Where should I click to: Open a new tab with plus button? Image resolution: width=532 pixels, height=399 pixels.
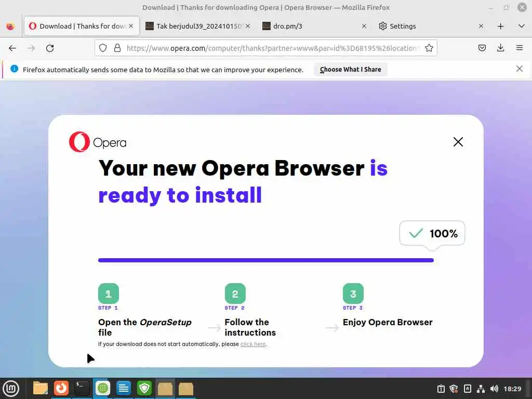coord(500,26)
